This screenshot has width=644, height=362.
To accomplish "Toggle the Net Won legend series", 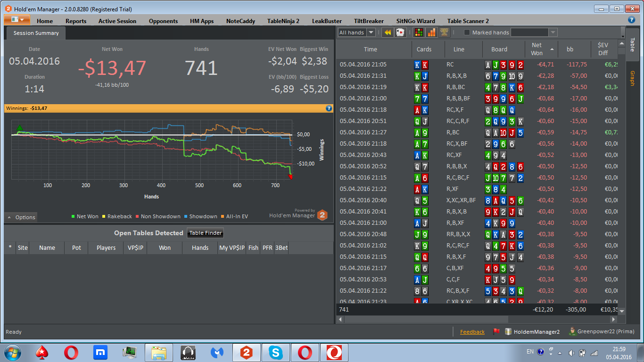I will tap(85, 216).
